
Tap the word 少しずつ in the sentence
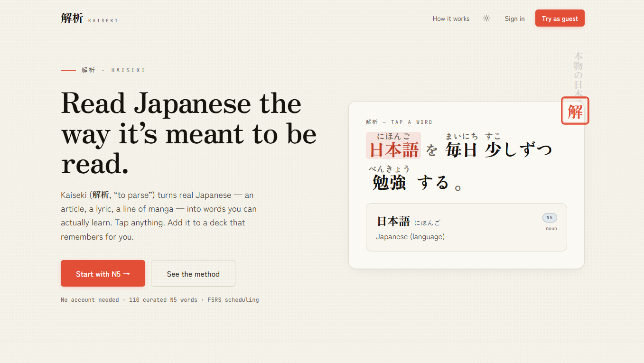pos(519,146)
